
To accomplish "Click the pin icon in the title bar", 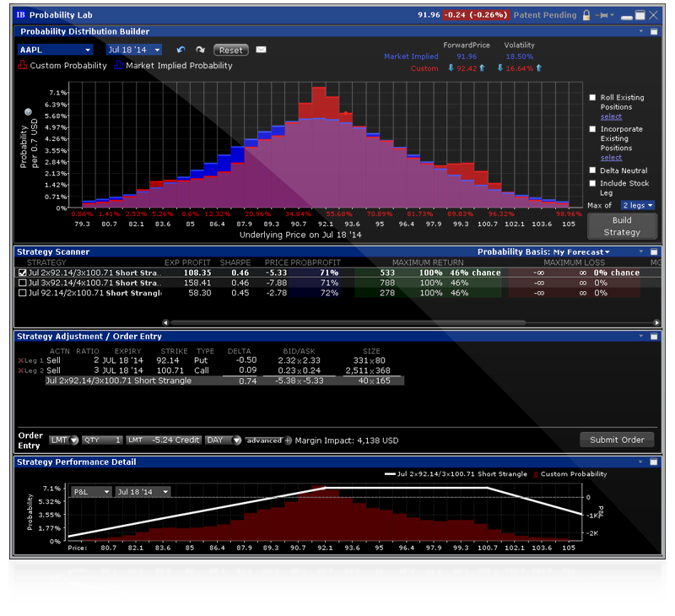I will [x=602, y=15].
